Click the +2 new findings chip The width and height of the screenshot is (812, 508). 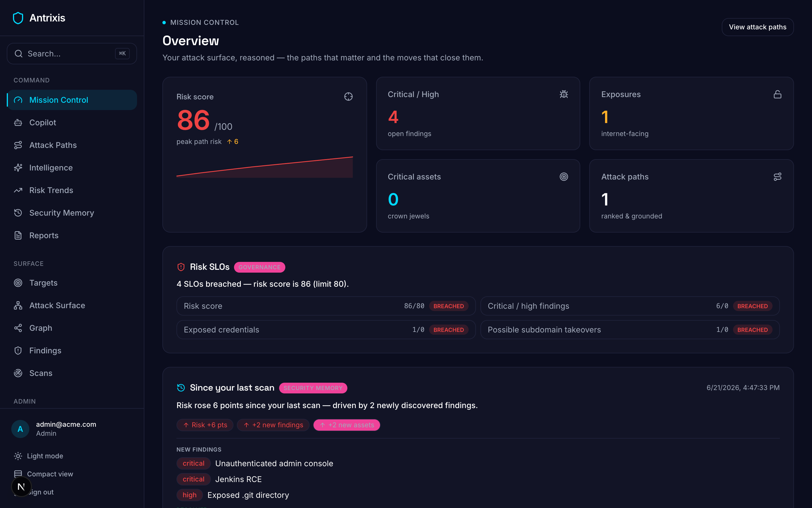tap(273, 425)
